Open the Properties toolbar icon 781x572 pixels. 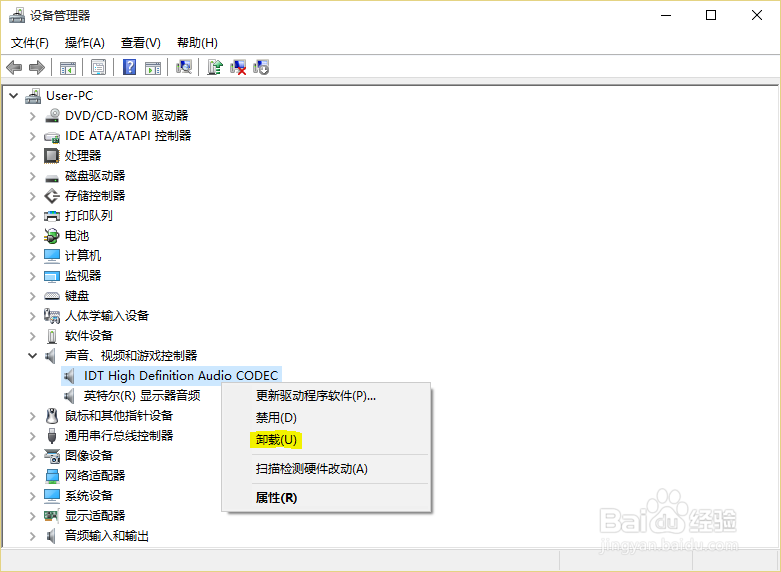pyautogui.click(x=99, y=67)
